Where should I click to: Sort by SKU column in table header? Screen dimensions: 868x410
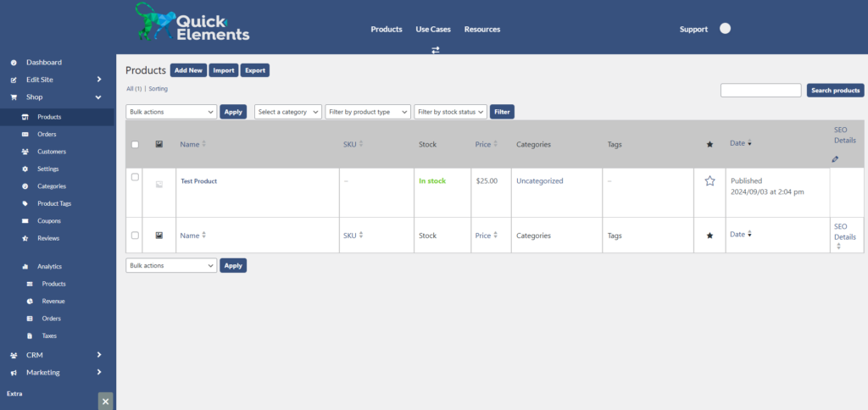coord(353,144)
